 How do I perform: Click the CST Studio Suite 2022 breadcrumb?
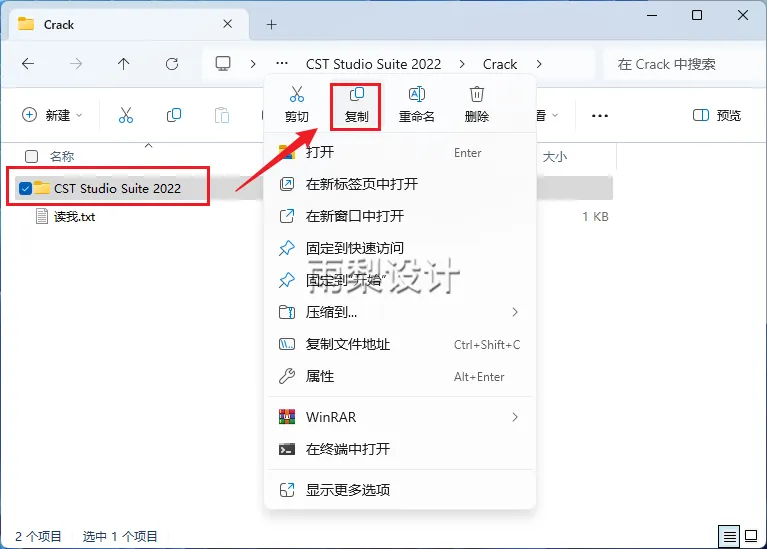pyautogui.click(x=373, y=64)
